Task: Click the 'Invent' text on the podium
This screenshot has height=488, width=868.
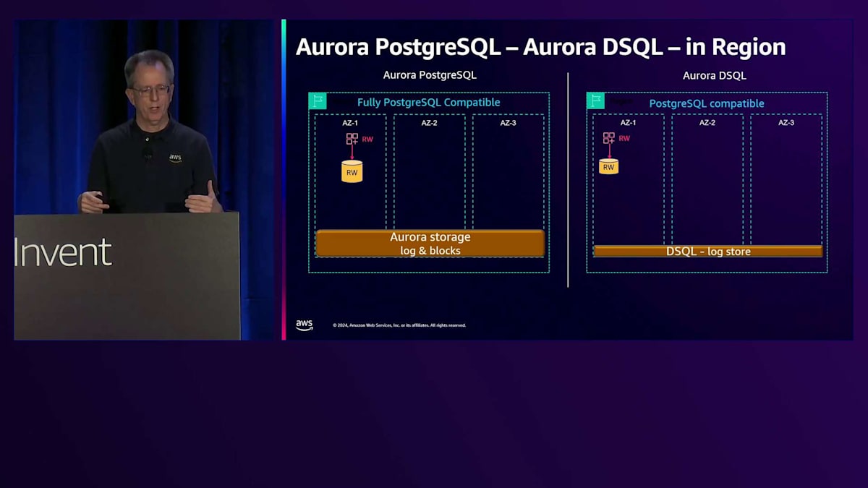Action: tap(63, 252)
